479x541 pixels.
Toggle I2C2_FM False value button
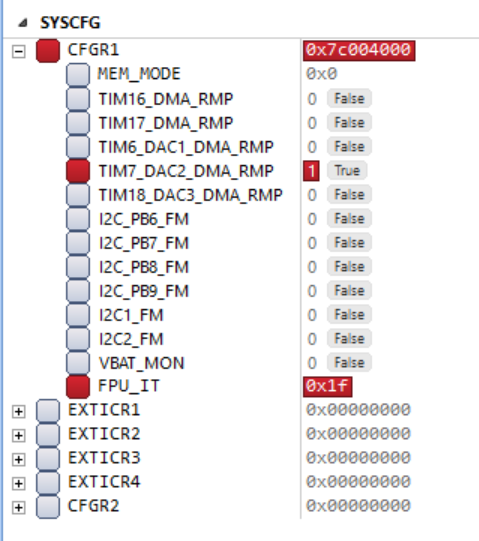[x=349, y=338]
